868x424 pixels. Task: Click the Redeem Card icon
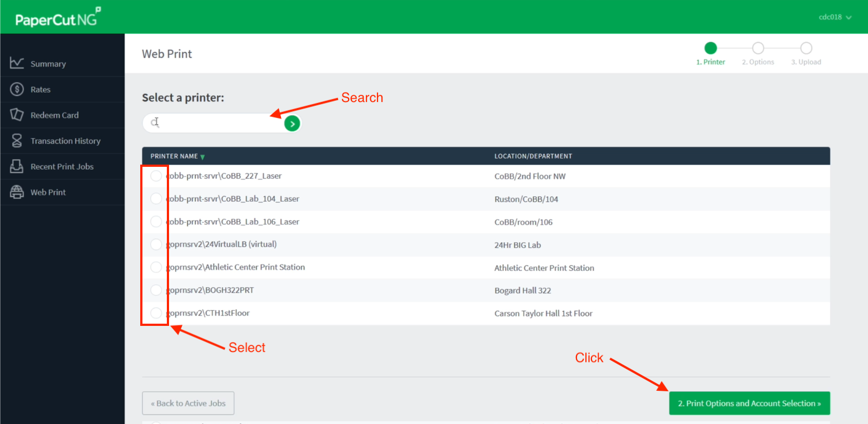[17, 115]
